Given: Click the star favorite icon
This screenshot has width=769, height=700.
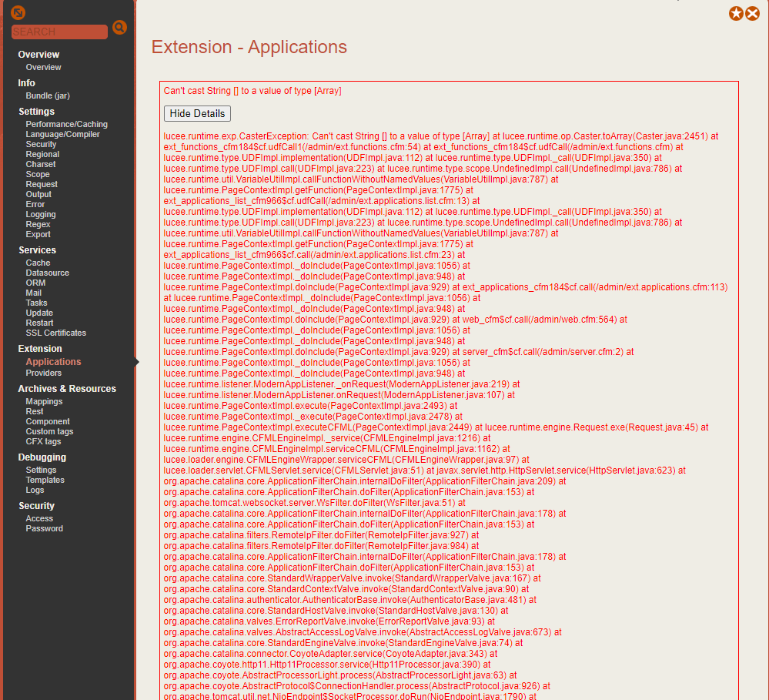Looking at the screenshot, I should click(736, 13).
